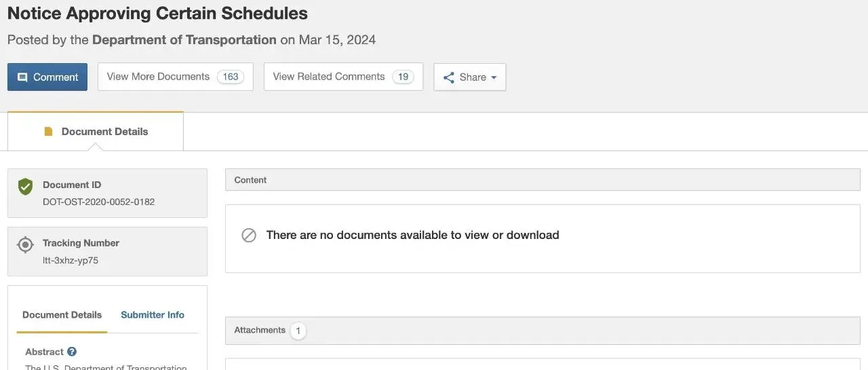
Task: Click the Tracking Number target icon
Action: click(x=25, y=244)
